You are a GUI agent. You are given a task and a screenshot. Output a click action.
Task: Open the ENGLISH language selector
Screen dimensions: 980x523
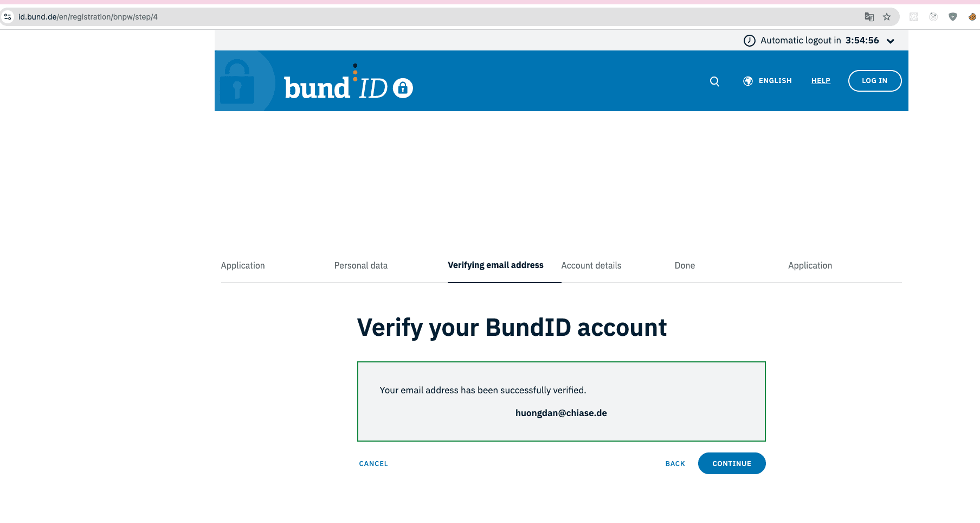[775, 81]
